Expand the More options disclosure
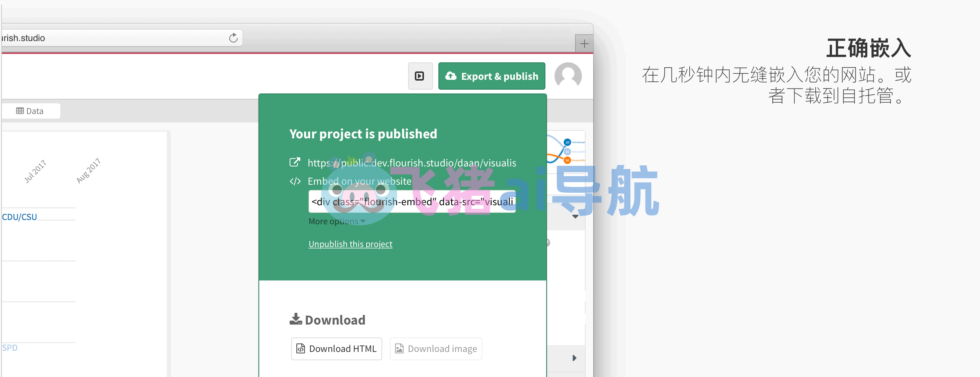980x377 pixels. pos(337,221)
